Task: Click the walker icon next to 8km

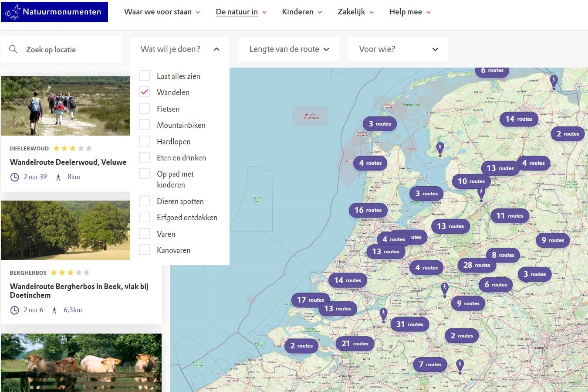Action: [x=58, y=177]
